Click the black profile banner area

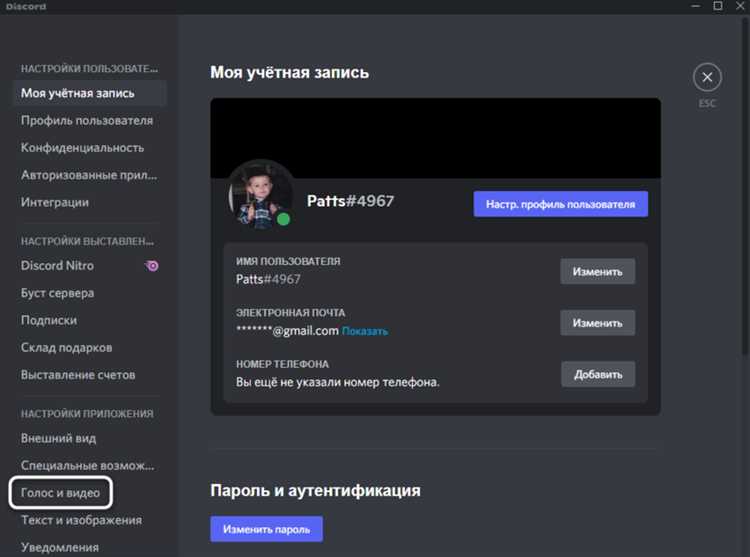pos(436,138)
